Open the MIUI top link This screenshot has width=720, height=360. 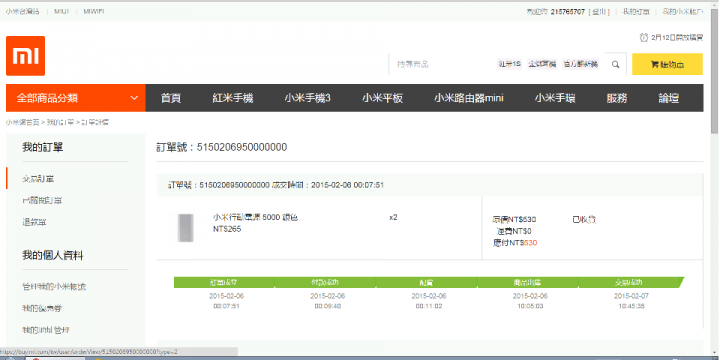62,11
